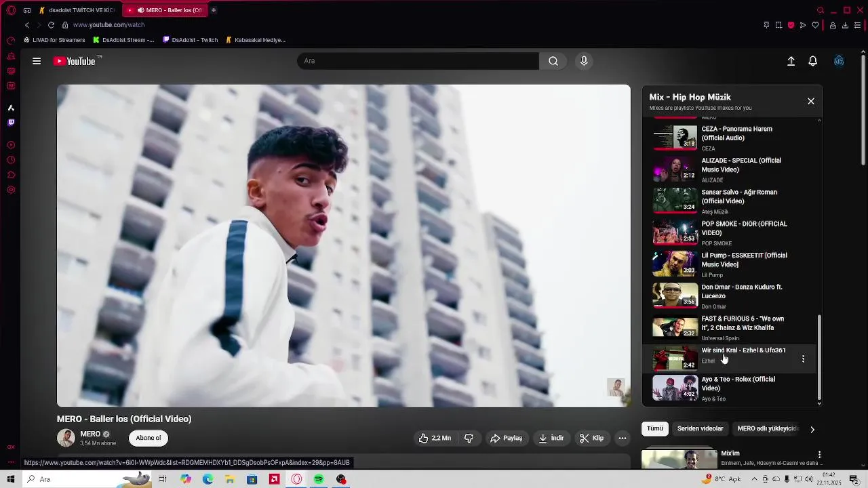Click the playlist panel scrollbar
Image resolution: width=868 pixels, height=488 pixels.
pos(819,357)
